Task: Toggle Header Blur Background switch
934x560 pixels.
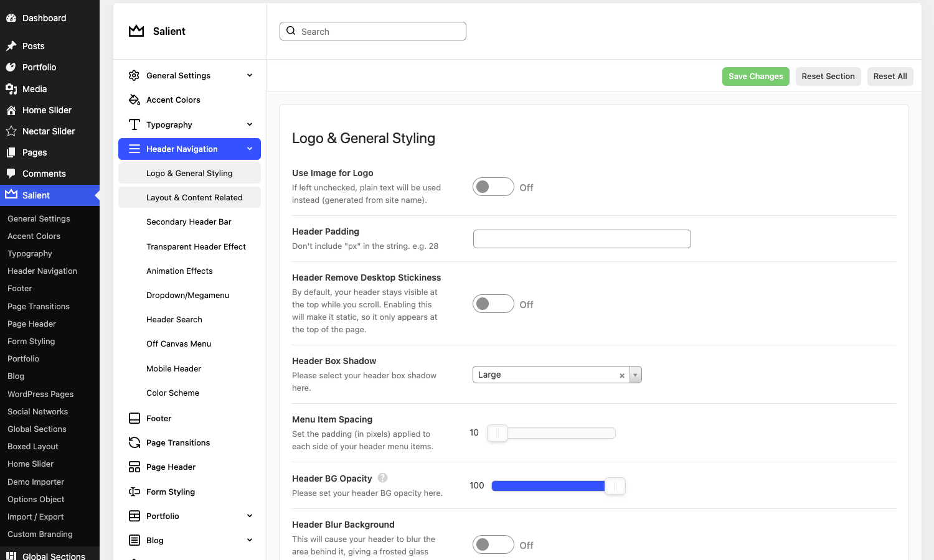Action: pos(493,544)
